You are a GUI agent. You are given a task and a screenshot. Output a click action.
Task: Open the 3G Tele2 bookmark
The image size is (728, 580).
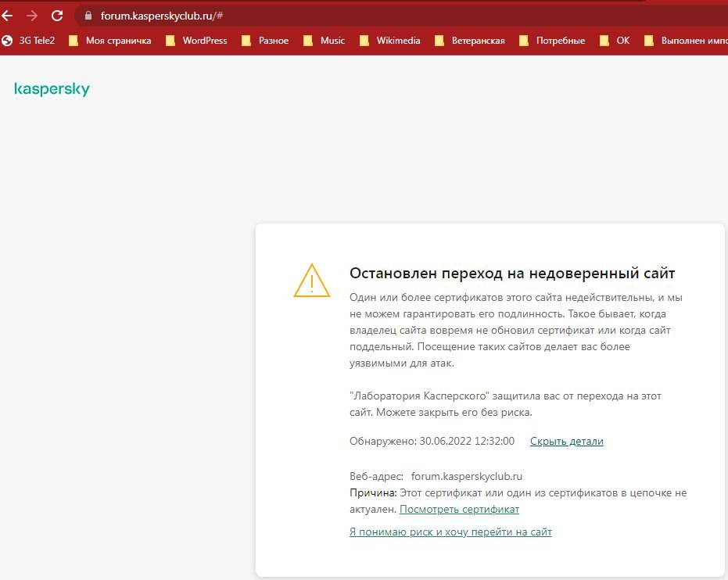pos(28,41)
